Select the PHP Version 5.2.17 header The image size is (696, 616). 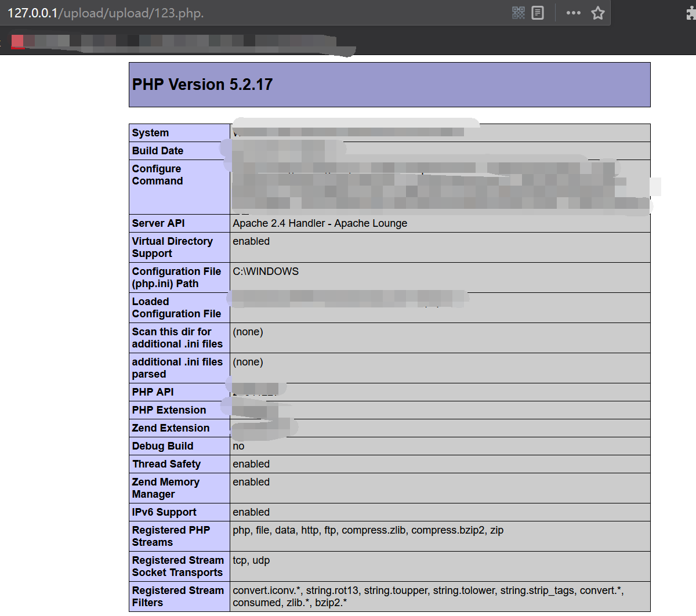(201, 84)
